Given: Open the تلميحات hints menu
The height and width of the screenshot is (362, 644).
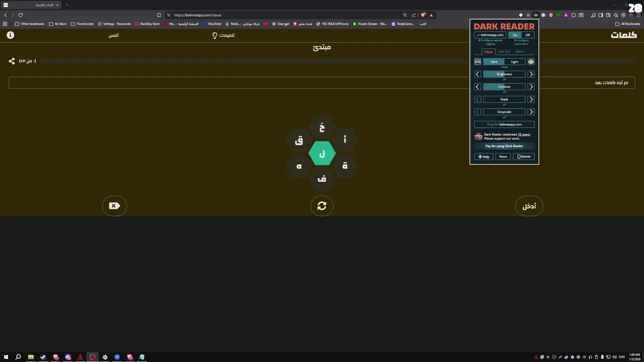Looking at the screenshot, I should coord(223,35).
